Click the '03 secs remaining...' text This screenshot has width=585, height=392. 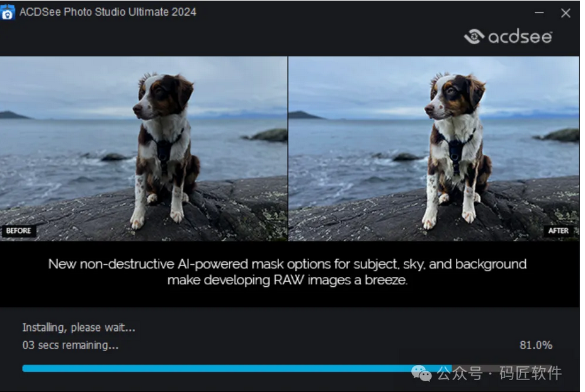point(71,345)
